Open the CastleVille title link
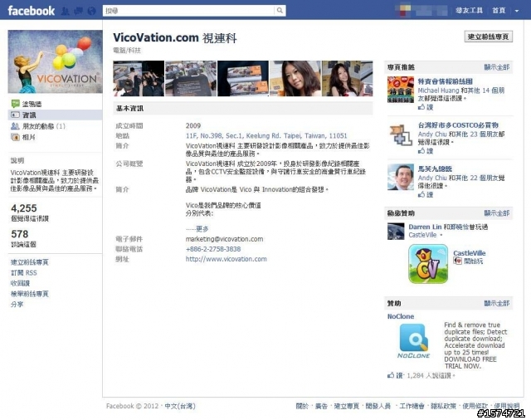 pyautogui.click(x=470, y=253)
